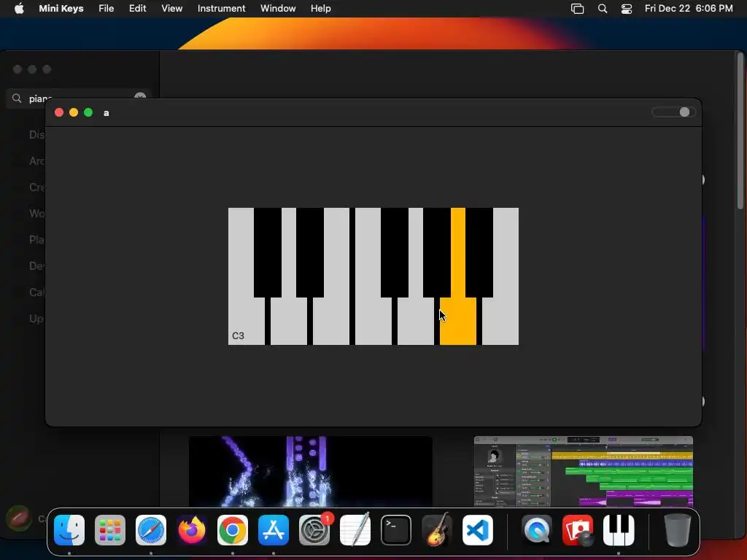The image size is (747, 560).
Task: Click the Mini Keys piano icon in Dock
Action: pos(619,530)
